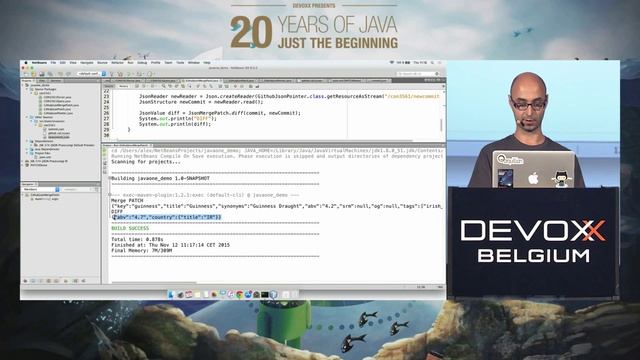Click the 'Finished at: Thu Nov 12' output line
640x360 pixels.
(171, 245)
